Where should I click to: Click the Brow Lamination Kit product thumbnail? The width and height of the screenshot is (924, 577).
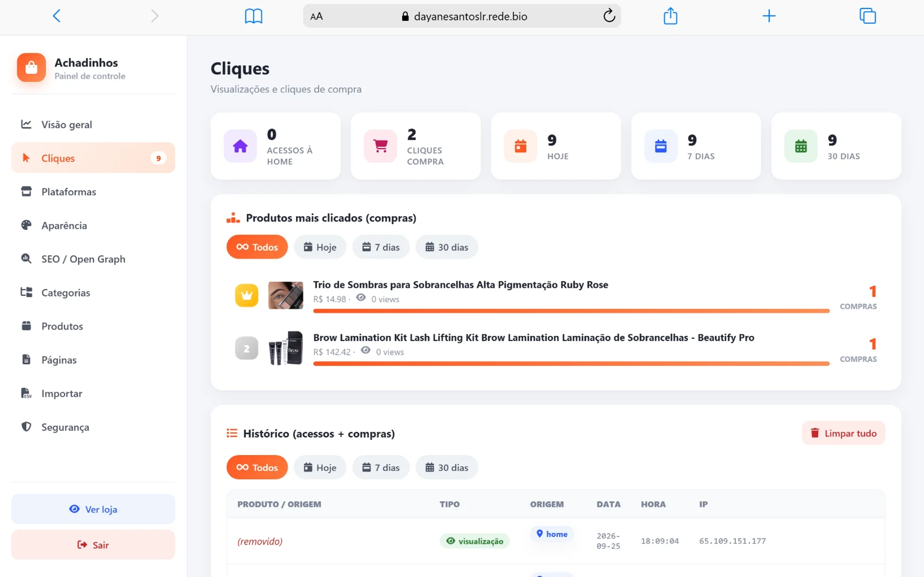tap(286, 348)
